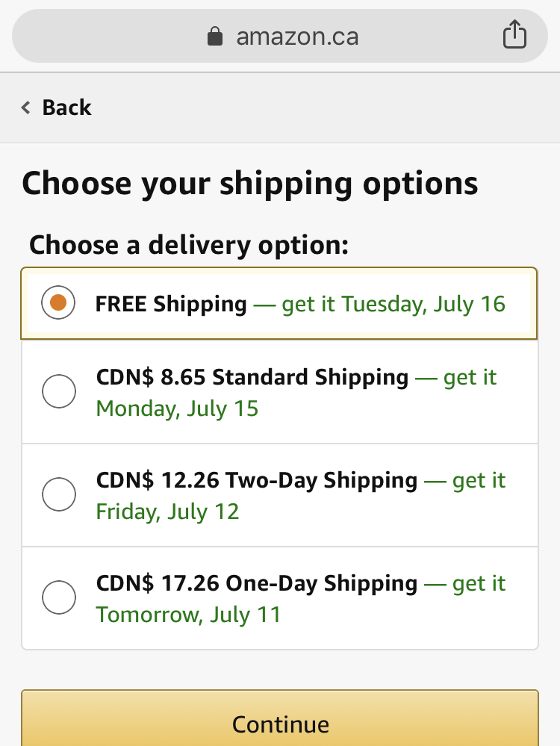
Task: Tap the "CDN$ 17.26 One-Day Shipping" label text
Action: coord(257,582)
